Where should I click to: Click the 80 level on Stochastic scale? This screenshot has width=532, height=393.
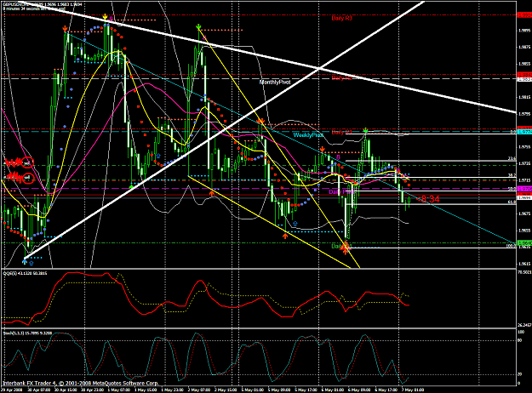pos(518,340)
